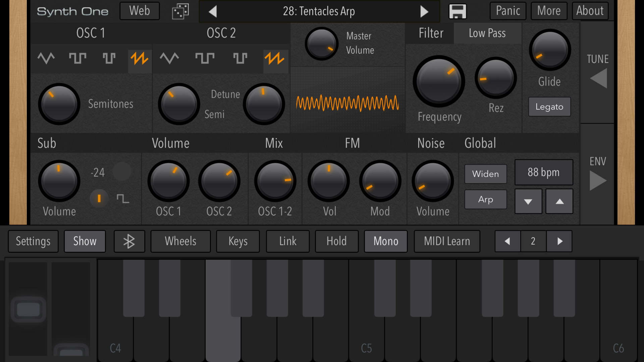644x362 pixels.
Task: Enable Hold mode
Action: 336,241
